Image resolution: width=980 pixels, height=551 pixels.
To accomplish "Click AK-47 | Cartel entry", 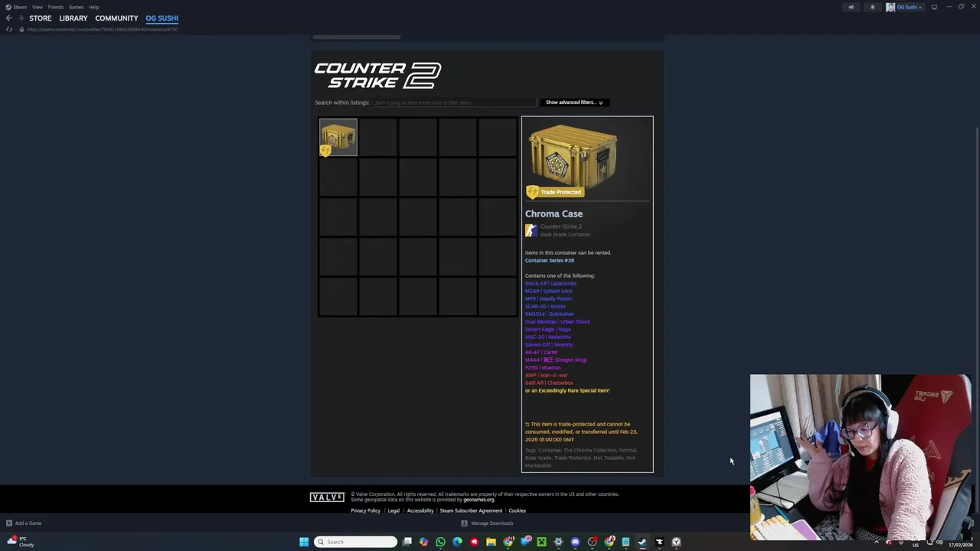I will [541, 352].
